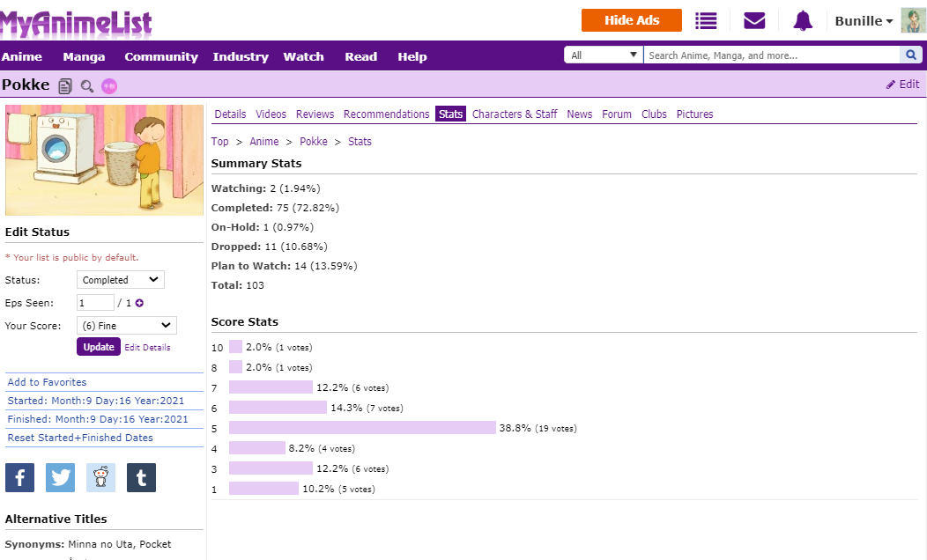Click the Top breadcrumb link
The image size is (927, 560).
tap(220, 141)
